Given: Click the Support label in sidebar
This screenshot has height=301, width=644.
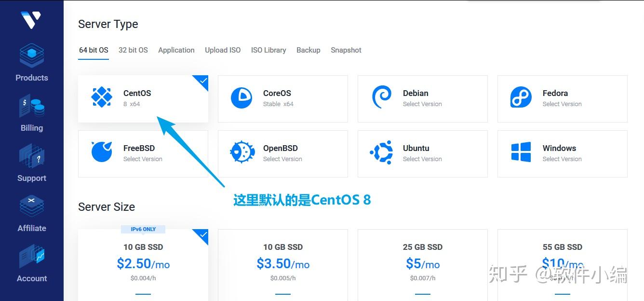Looking at the screenshot, I should [32, 178].
